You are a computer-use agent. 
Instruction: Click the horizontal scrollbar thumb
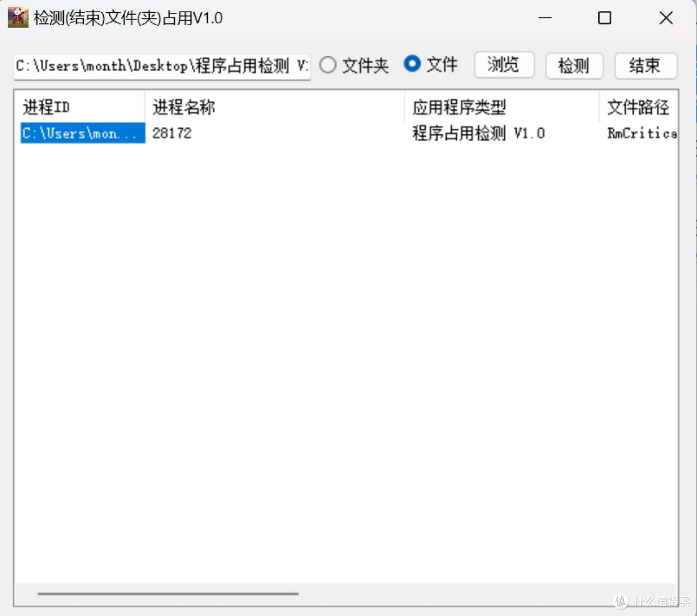tap(168, 593)
